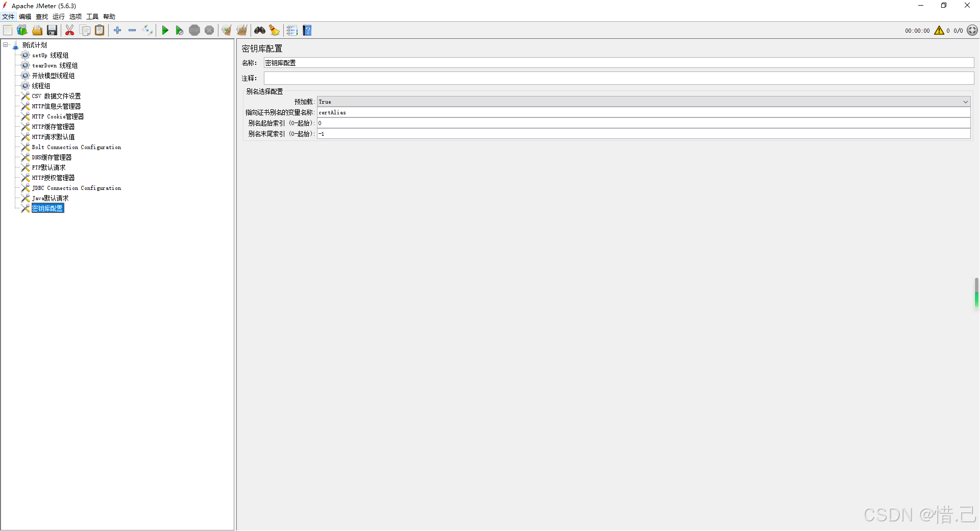Select 密钥库配置 tree item
This screenshot has height=531, width=980.
coord(47,208)
